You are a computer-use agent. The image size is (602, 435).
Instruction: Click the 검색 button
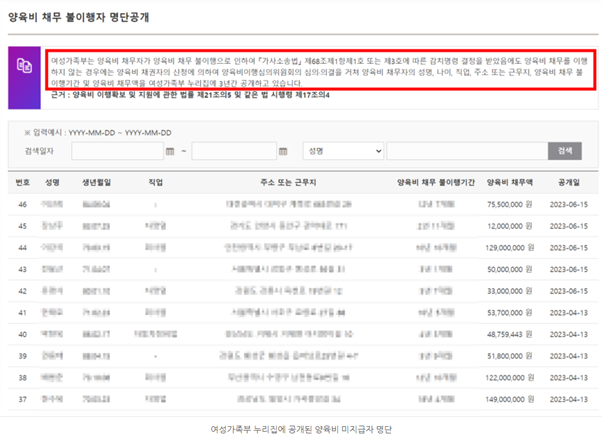point(564,151)
